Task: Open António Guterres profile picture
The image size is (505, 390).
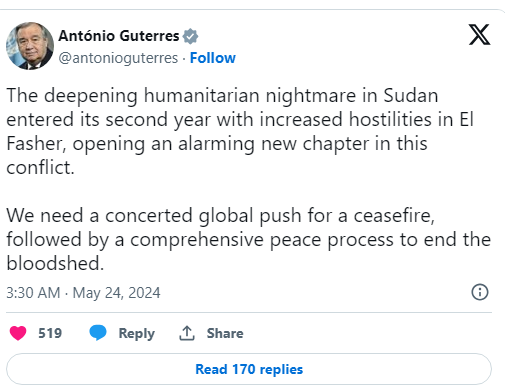Action: 30,46
